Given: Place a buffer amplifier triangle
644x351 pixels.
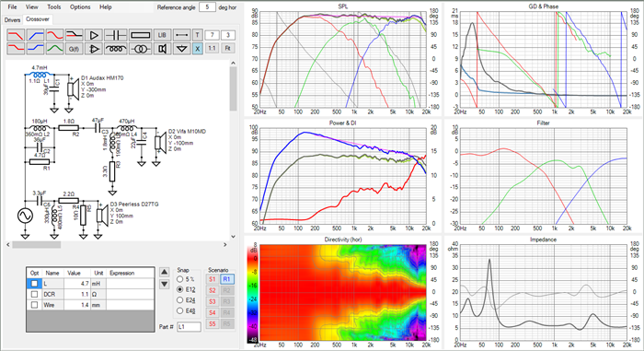Looking at the screenshot, I should (x=94, y=35).
